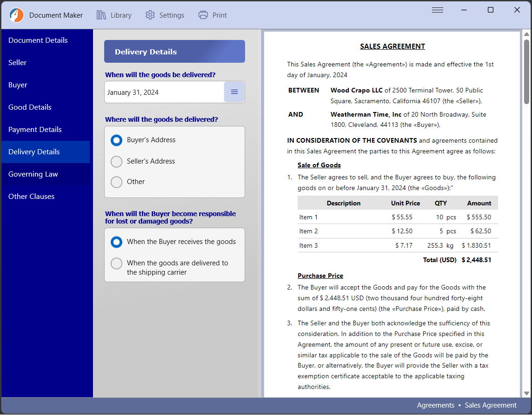Click the delivery date input field
The image size is (532, 415).
coord(164,92)
